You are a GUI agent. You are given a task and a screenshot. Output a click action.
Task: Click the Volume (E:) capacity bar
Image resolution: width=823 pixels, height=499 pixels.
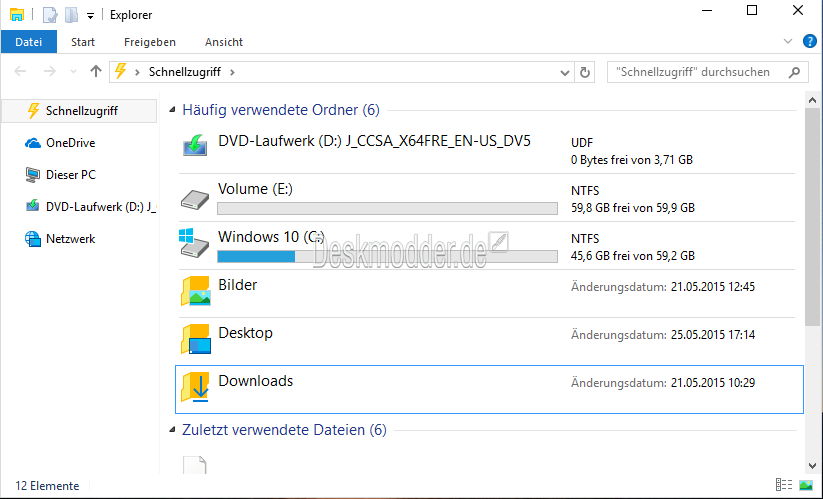tap(387, 208)
